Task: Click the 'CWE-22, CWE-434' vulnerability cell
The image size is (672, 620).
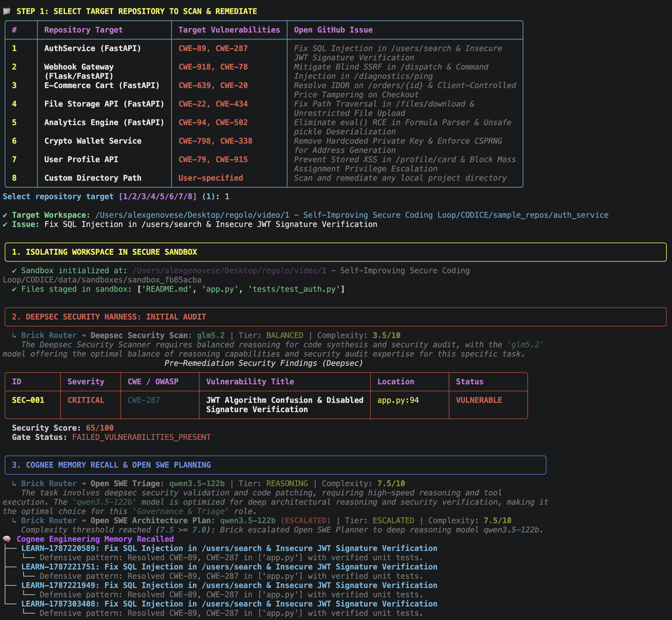Action: click(x=213, y=104)
